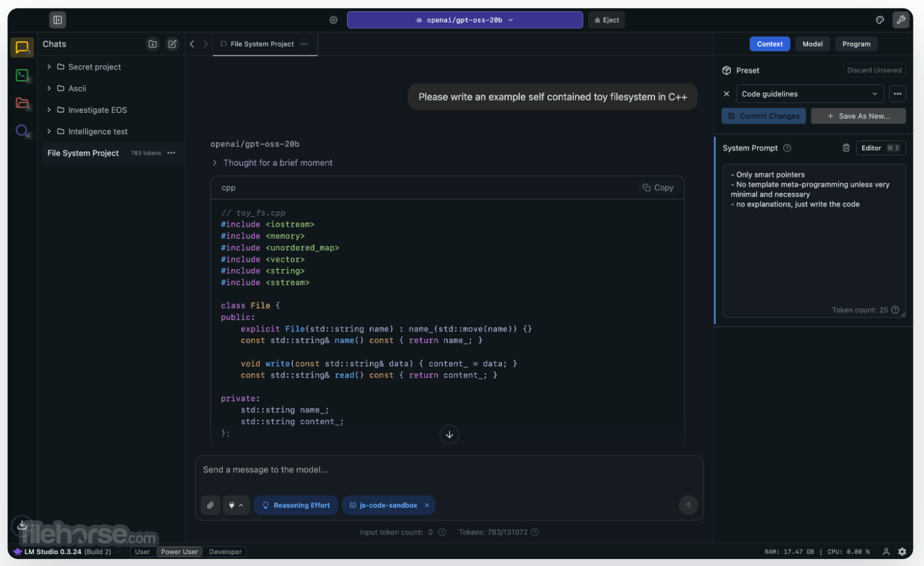The image size is (924, 566).
Task: Click the user message bubble about toy filesystem
Action: point(553,97)
